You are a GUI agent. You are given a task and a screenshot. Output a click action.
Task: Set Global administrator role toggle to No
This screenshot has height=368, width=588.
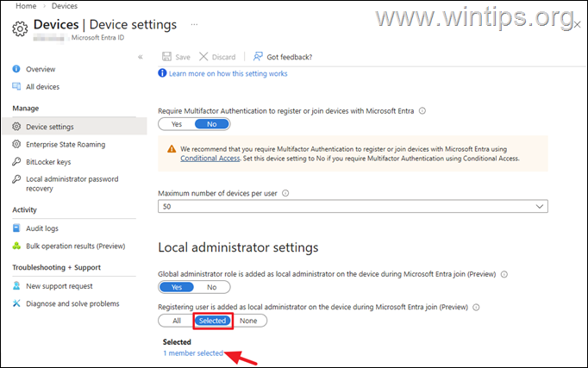coord(212,287)
